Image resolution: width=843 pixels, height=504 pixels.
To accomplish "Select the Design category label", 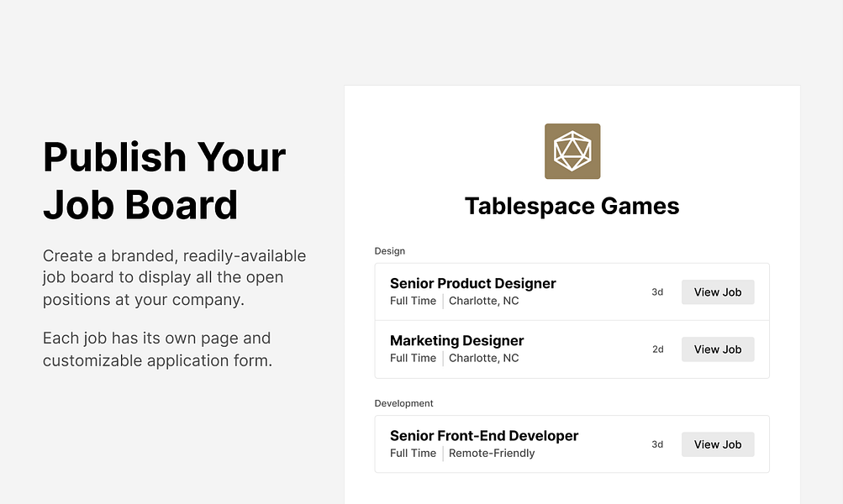I will click(390, 251).
